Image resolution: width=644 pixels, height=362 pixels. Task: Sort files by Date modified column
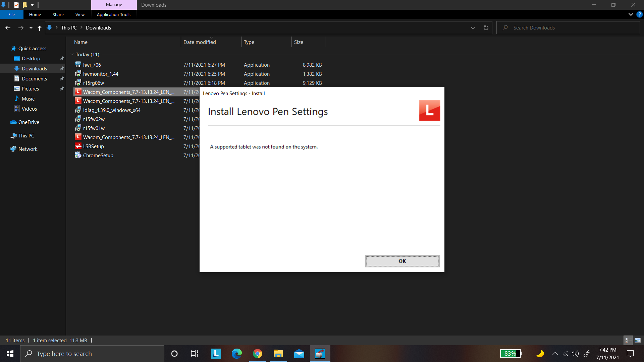coord(211,42)
